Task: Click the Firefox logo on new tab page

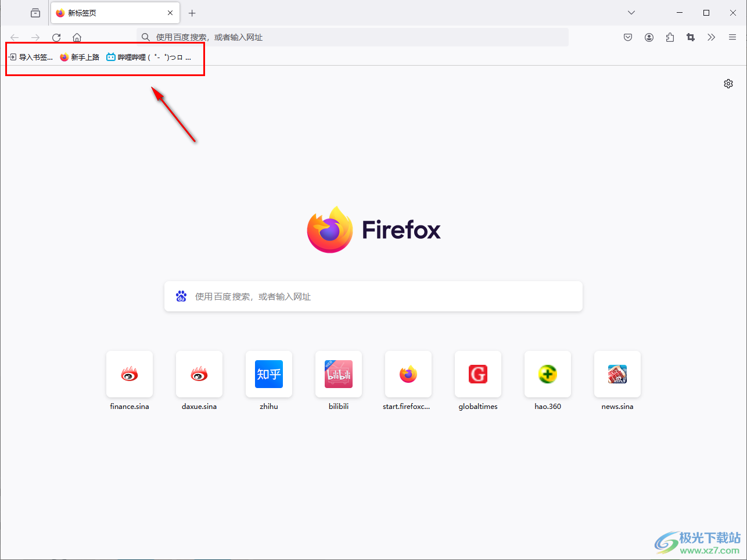Action: point(373,229)
